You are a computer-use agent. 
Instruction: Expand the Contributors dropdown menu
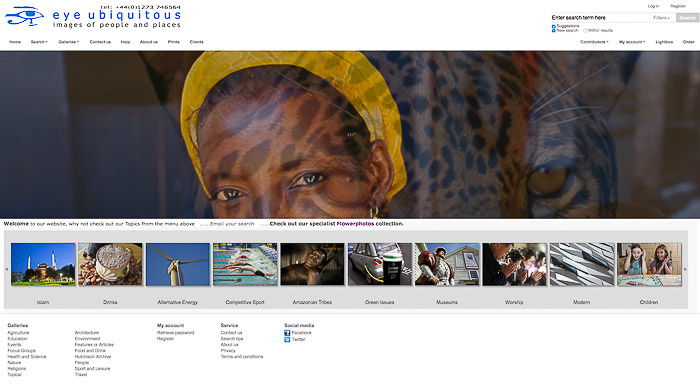click(x=594, y=42)
